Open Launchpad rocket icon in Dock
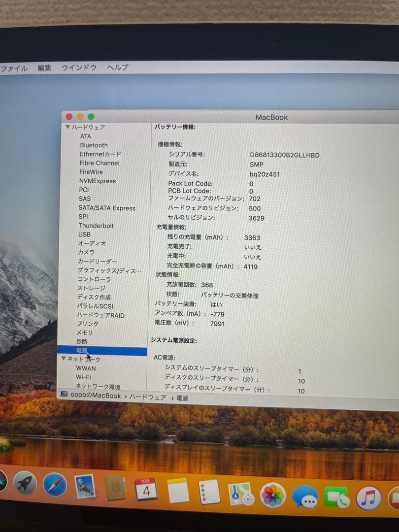 25,483
